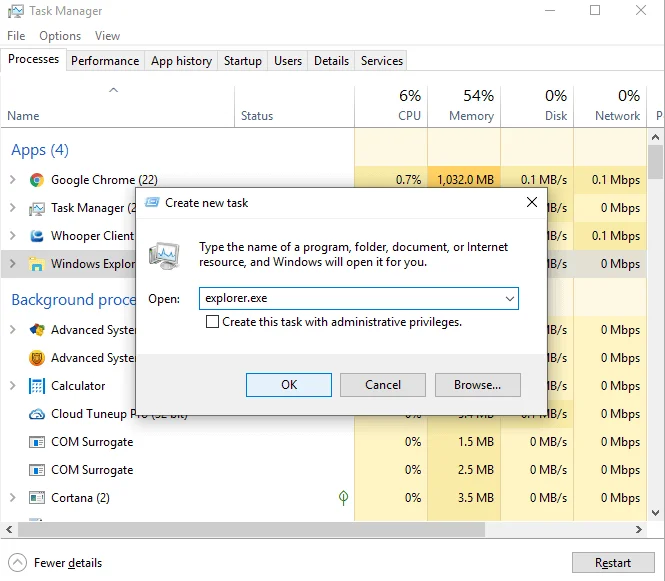The width and height of the screenshot is (665, 581).
Task: Click the Fewer details link
Action: point(68,563)
